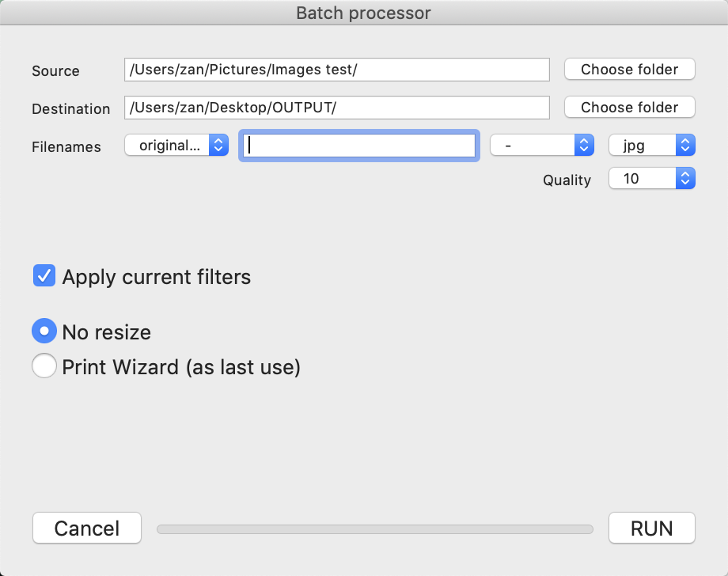The width and height of the screenshot is (728, 576).
Task: Click the Destination label text
Action: [71, 109]
